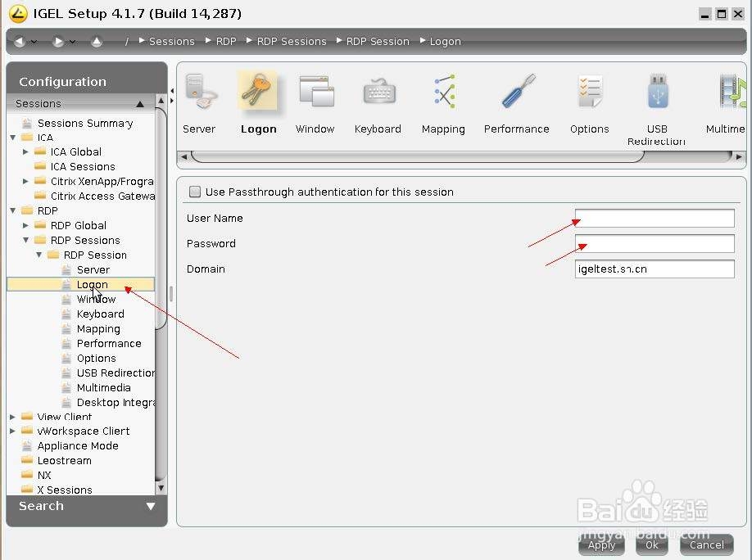Open the Multimedia film icon
The image size is (752, 560).
pyautogui.click(x=732, y=91)
